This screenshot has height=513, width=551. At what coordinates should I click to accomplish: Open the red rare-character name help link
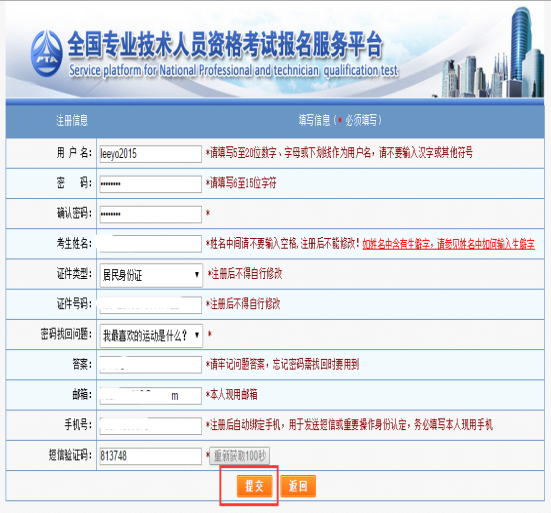click(x=448, y=244)
